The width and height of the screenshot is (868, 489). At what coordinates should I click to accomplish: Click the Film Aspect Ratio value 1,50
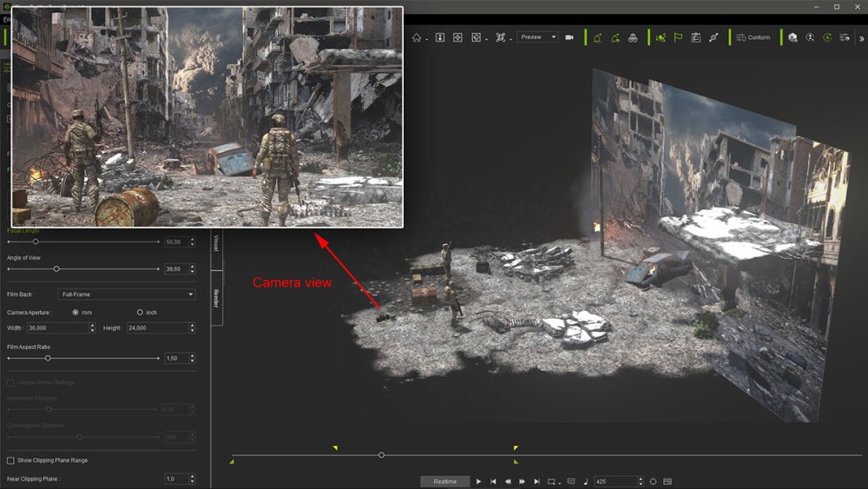click(x=176, y=359)
